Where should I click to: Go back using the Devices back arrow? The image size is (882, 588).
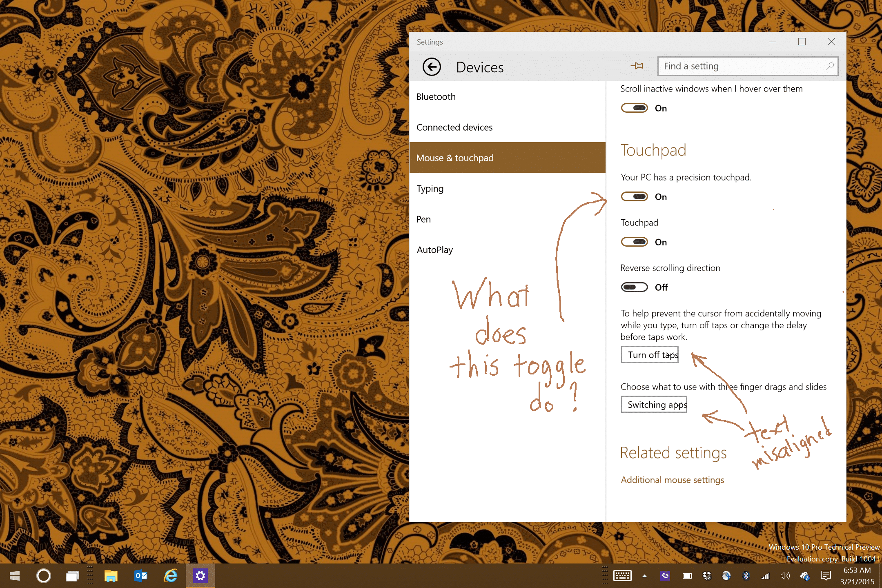point(432,67)
